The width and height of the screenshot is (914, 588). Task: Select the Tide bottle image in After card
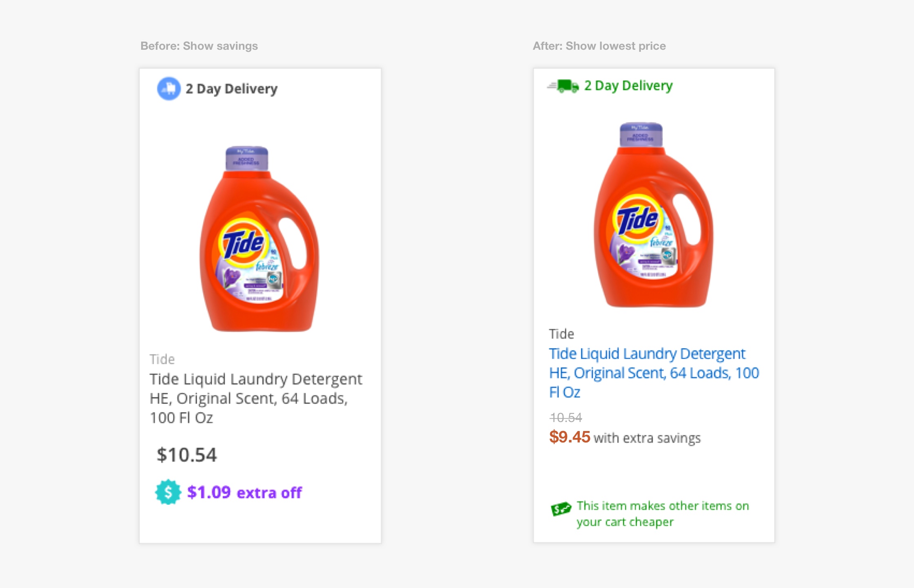click(653, 215)
